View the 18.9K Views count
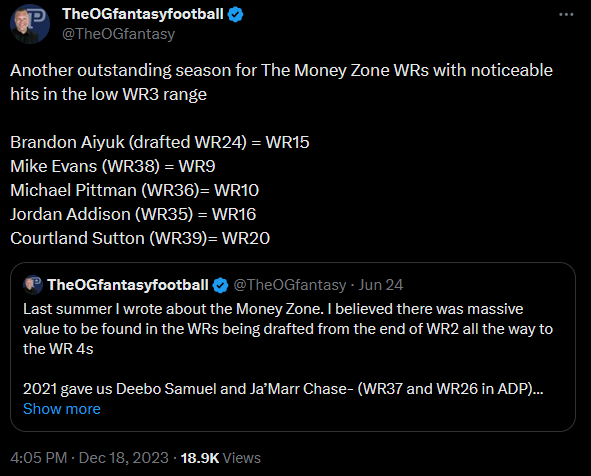This screenshot has width=591, height=476. [220, 458]
